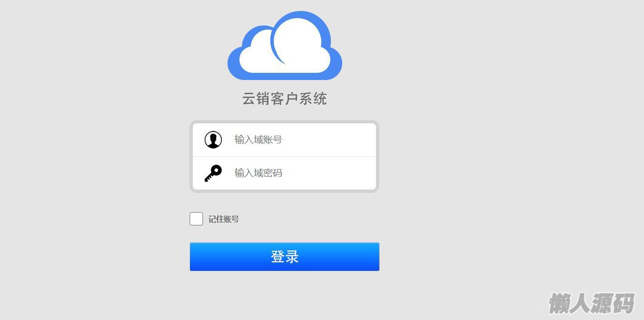Click the black key icon
Screen dimensions: 644x320
[213, 173]
